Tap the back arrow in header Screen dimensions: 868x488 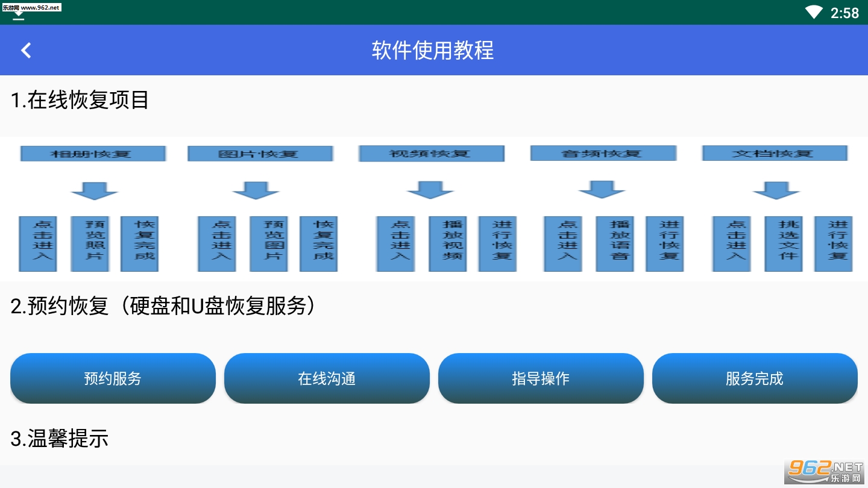pos(26,50)
